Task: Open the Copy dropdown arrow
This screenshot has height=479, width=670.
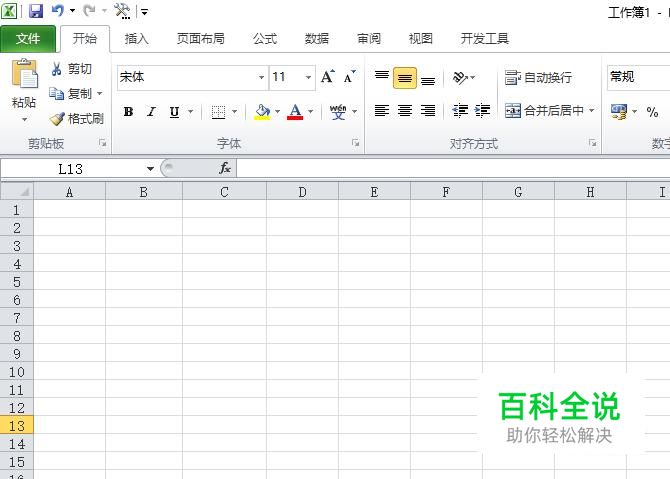Action: (100, 93)
